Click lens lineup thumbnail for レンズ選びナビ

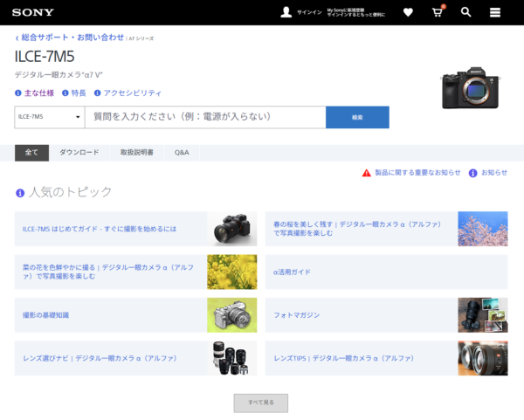click(232, 358)
